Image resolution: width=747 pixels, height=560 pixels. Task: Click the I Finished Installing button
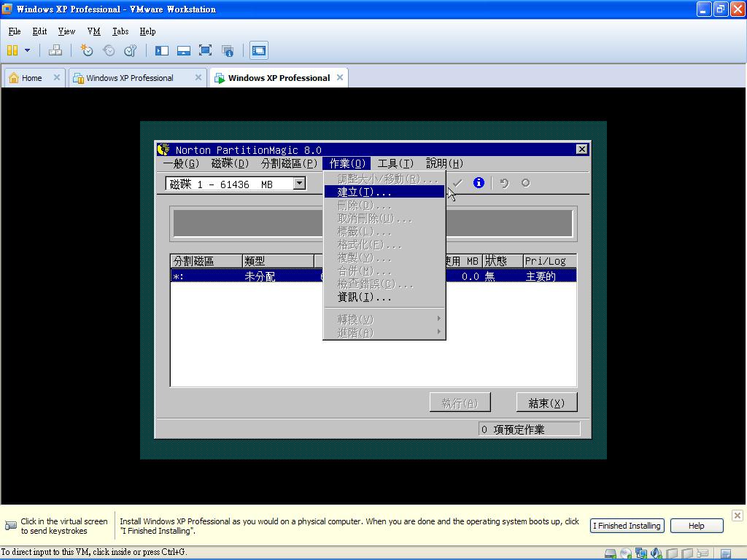click(627, 526)
